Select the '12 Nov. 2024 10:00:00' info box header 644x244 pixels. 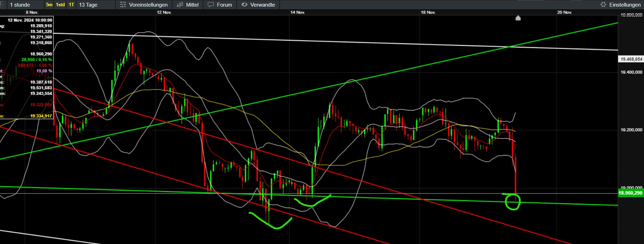coord(30,20)
